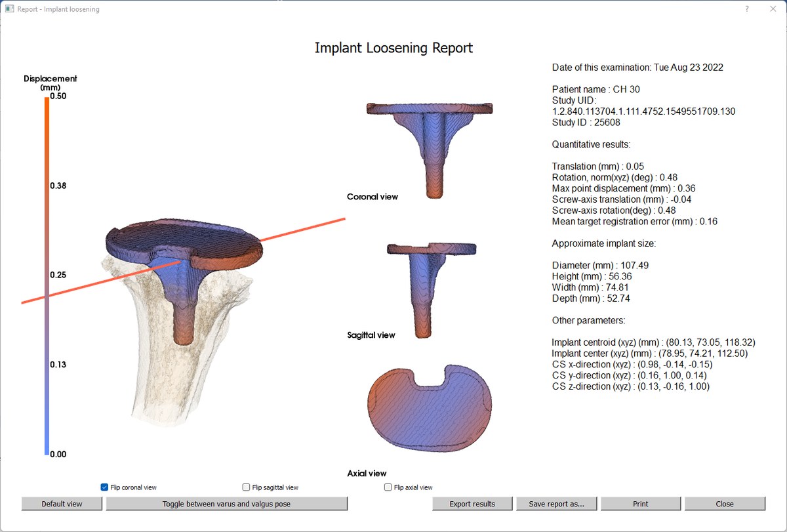Click the Implant center (xyz) line
Image resolution: width=787 pixels, height=532 pixels.
(x=650, y=354)
